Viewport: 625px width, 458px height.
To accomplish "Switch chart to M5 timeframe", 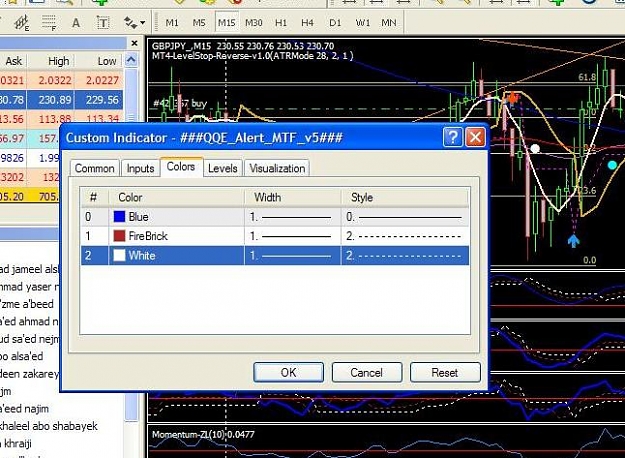I will [199, 23].
